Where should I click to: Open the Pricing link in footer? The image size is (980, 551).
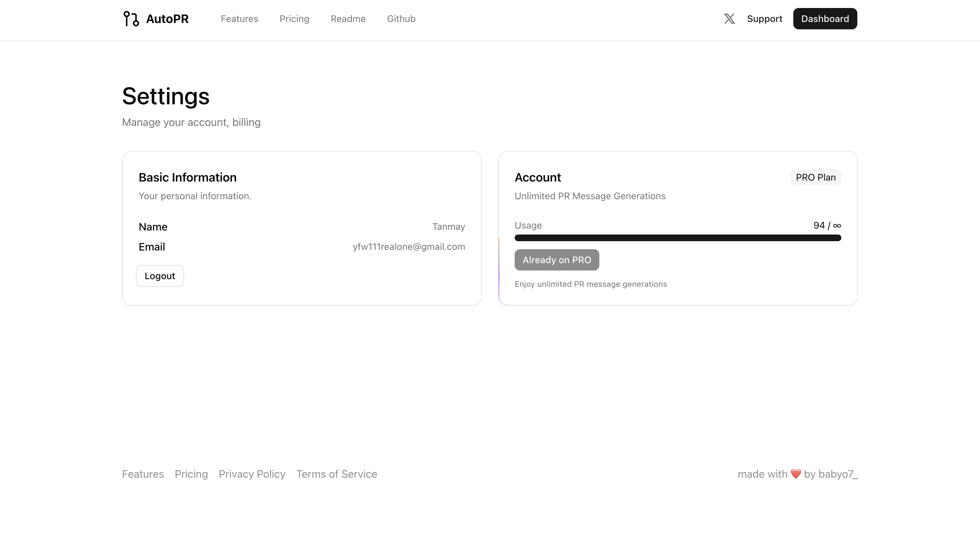click(x=191, y=474)
